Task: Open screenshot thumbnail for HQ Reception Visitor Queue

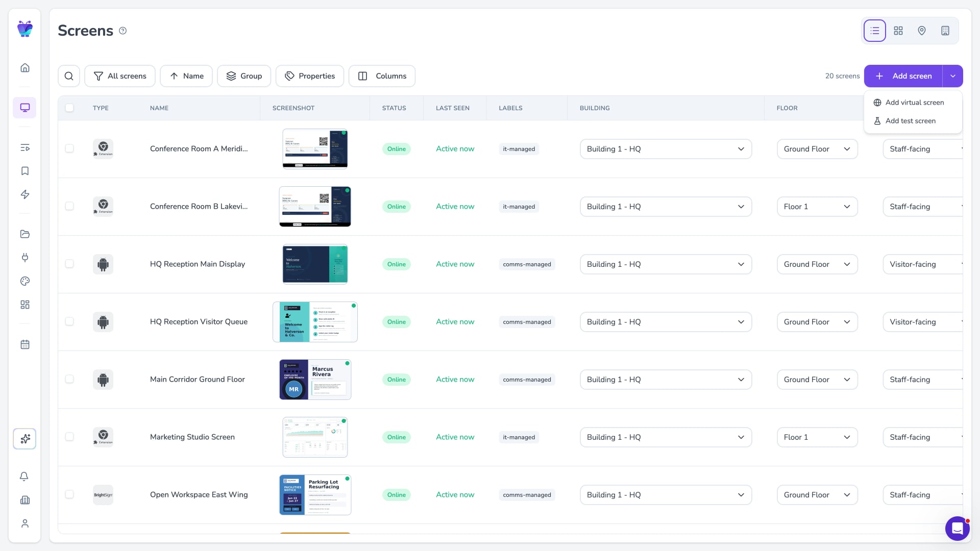Action: tap(315, 322)
